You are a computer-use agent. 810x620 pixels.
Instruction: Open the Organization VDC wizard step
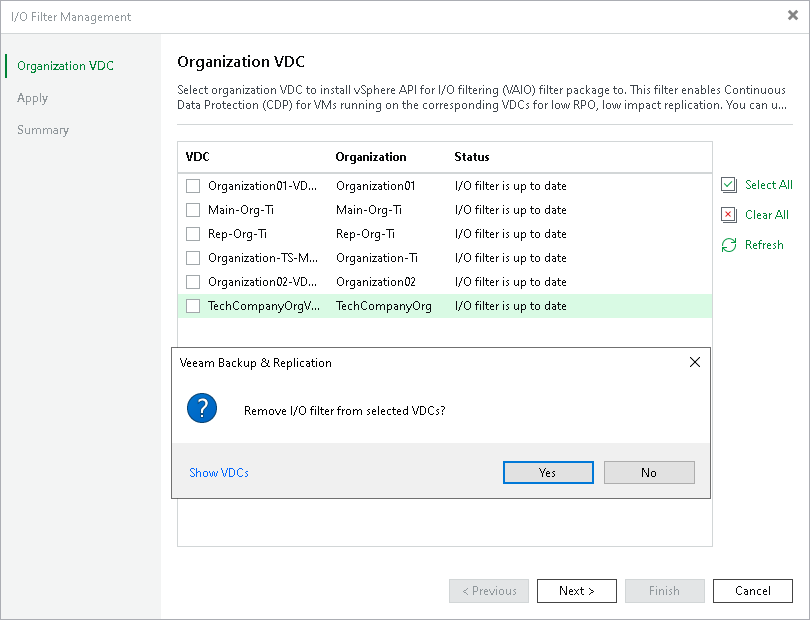pos(66,66)
